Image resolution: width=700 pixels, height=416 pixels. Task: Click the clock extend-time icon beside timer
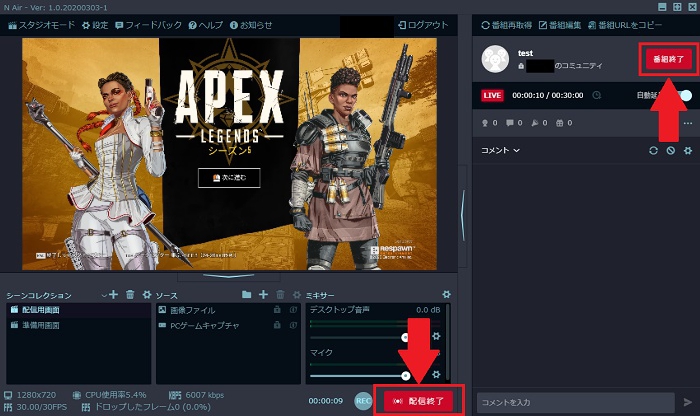(597, 95)
